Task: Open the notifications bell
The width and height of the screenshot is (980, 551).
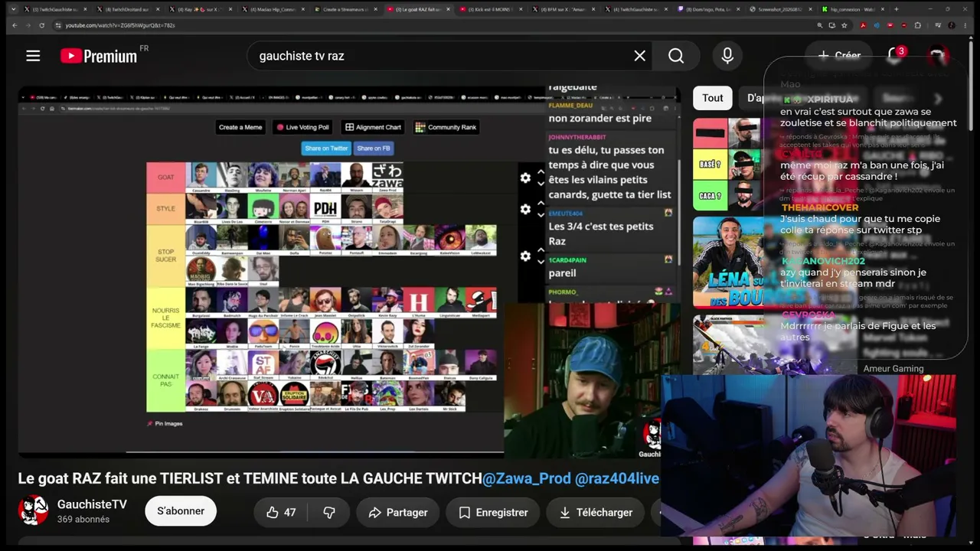Action: (894, 55)
